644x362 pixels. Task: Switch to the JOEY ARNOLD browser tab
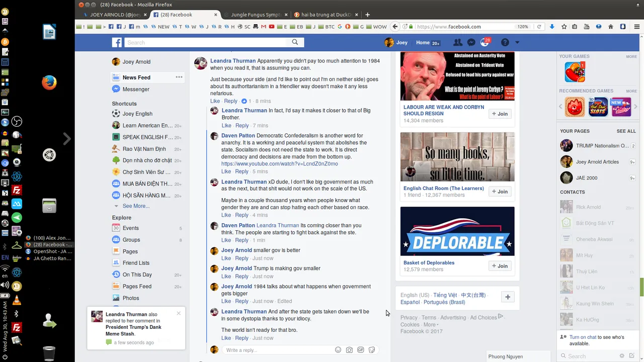point(115,15)
